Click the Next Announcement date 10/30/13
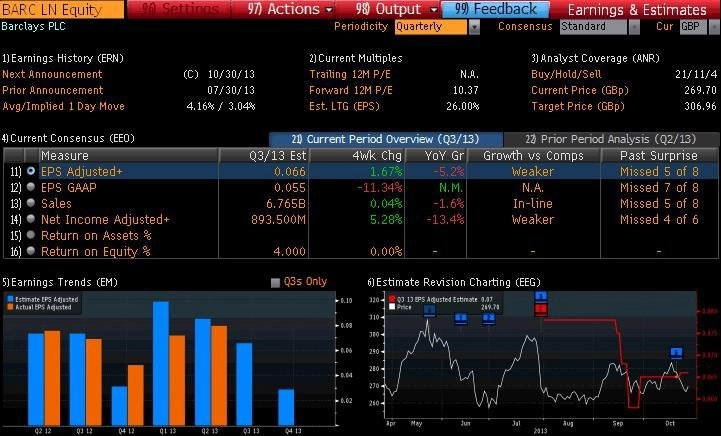Screen dimensions: 721x436 (x=231, y=75)
